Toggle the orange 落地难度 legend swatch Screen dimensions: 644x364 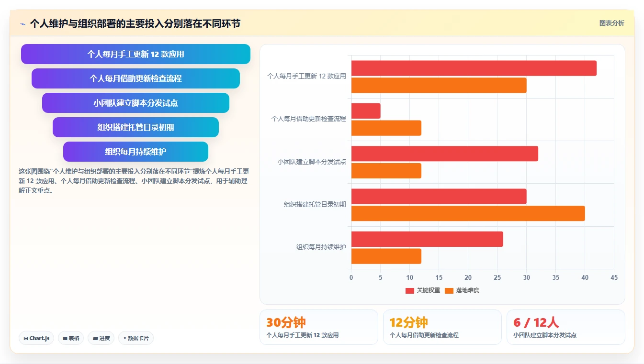pyautogui.click(x=449, y=290)
